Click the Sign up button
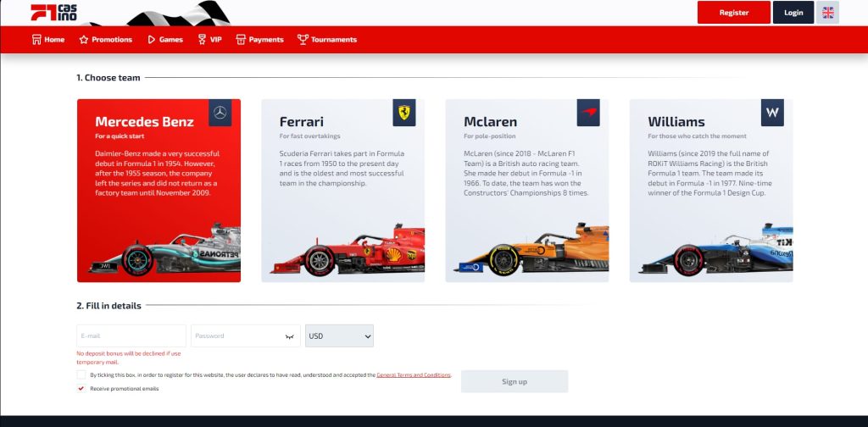The image size is (868, 427). click(515, 381)
